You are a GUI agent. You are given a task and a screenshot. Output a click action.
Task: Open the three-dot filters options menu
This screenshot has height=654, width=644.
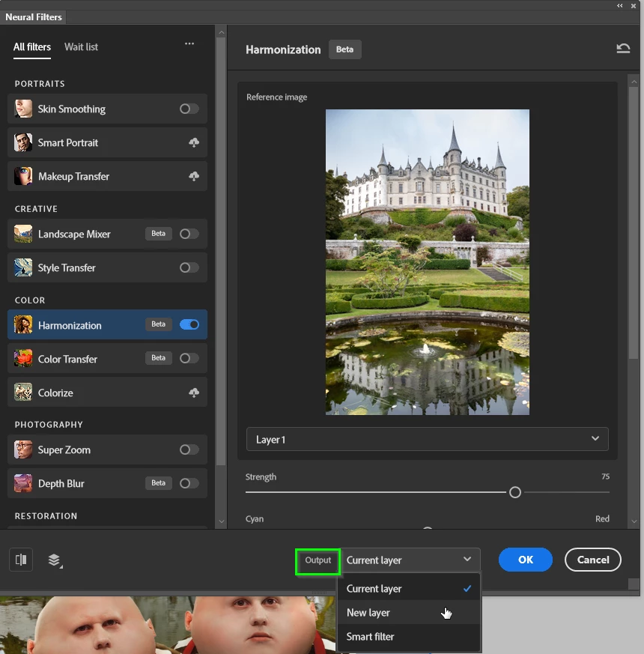coord(189,43)
